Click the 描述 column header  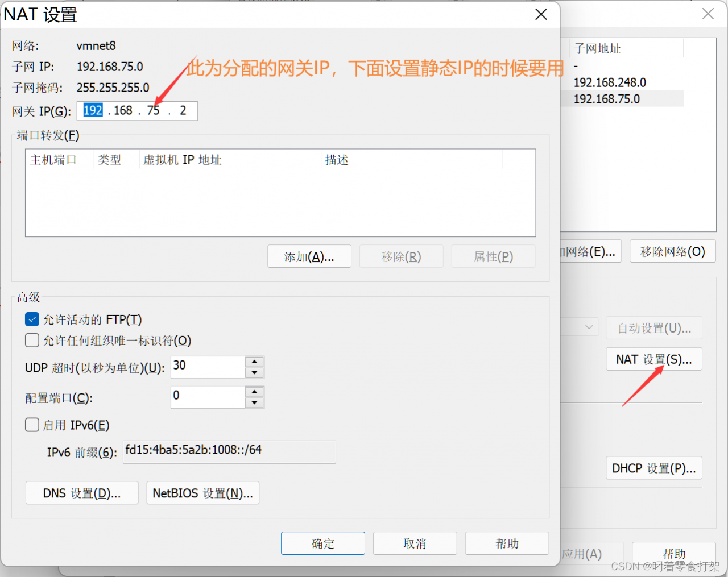[x=412, y=160]
